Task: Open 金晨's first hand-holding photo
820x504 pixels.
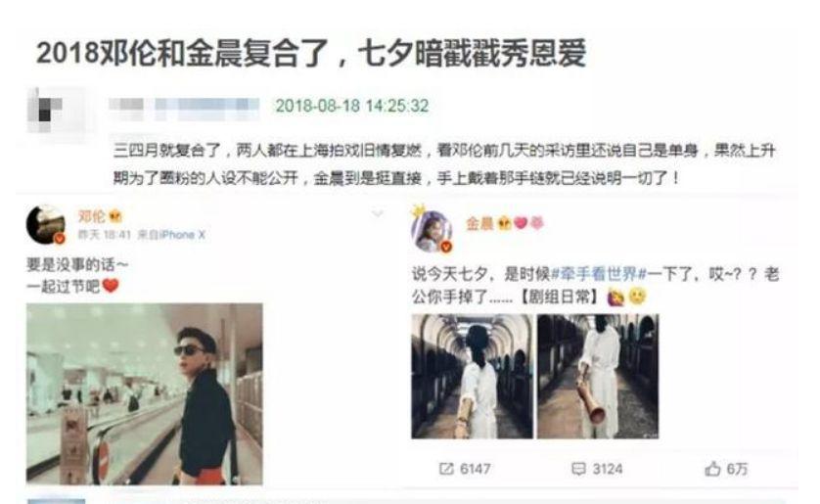Action: pos(472,376)
